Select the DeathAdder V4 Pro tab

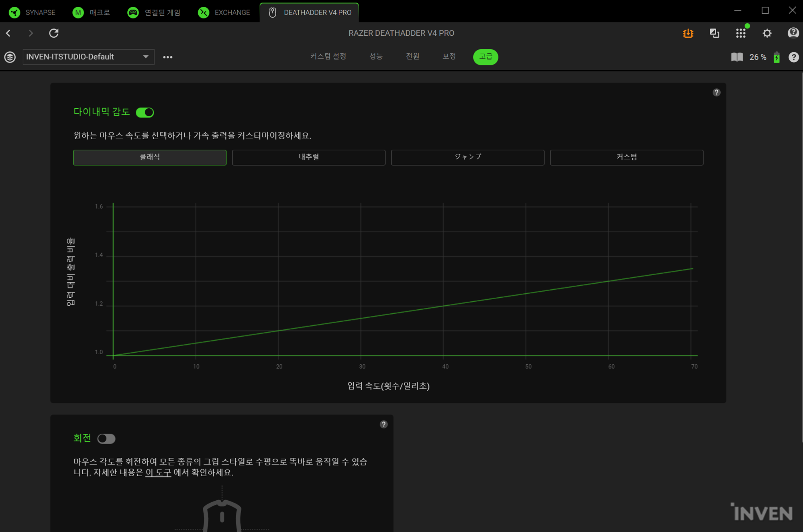[309, 12]
